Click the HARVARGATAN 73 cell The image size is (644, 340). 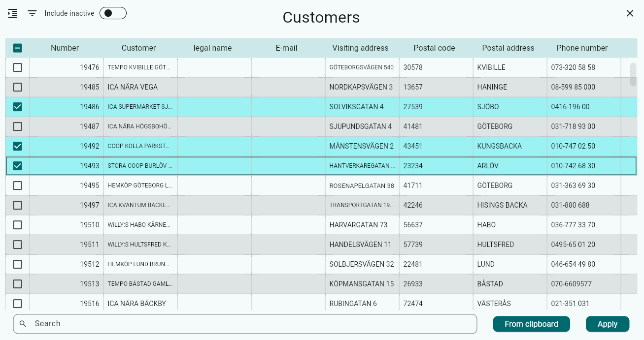tap(362, 225)
